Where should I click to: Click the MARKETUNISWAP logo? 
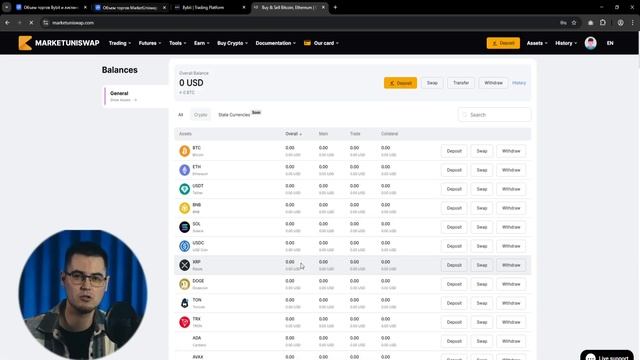click(x=59, y=43)
